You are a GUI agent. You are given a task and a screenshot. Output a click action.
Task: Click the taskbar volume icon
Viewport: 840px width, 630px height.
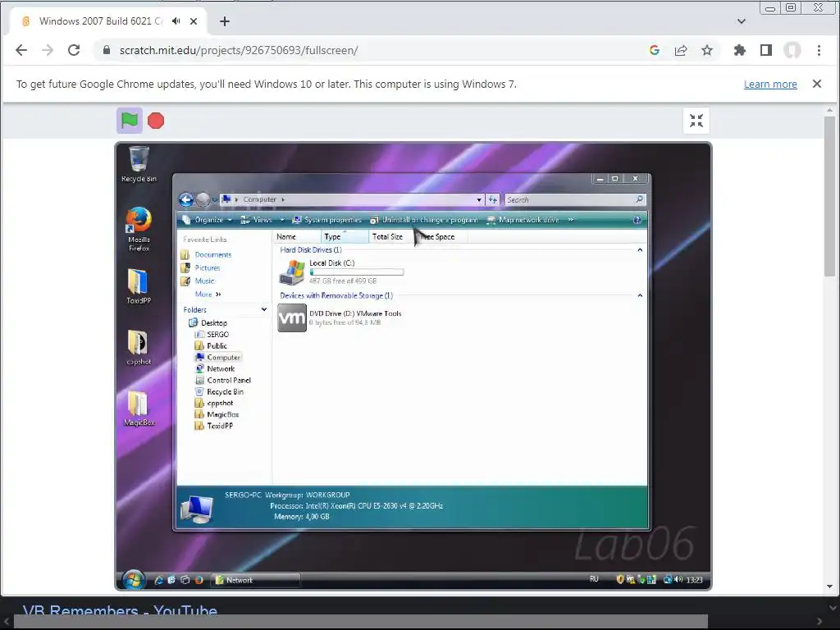[678, 580]
